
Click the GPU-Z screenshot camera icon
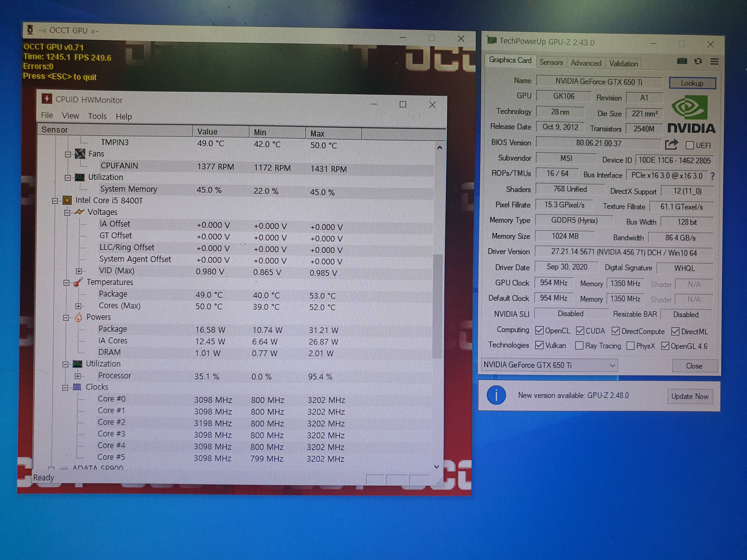pos(682,61)
